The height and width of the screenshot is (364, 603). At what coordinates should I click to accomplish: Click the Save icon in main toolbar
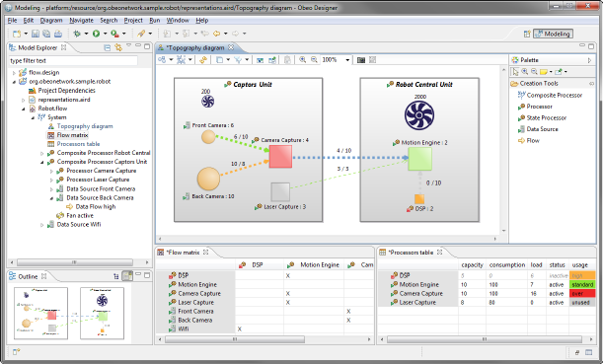[x=36, y=34]
